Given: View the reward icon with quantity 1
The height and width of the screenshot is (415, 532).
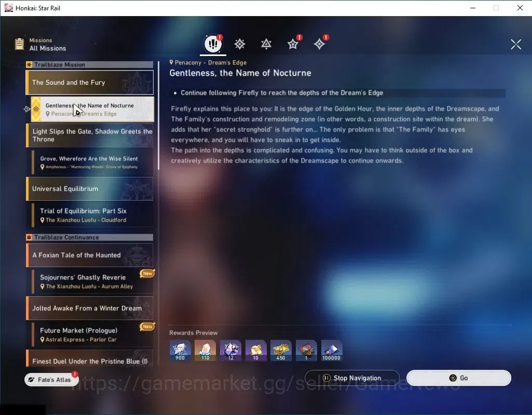Looking at the screenshot, I should tap(306, 350).
